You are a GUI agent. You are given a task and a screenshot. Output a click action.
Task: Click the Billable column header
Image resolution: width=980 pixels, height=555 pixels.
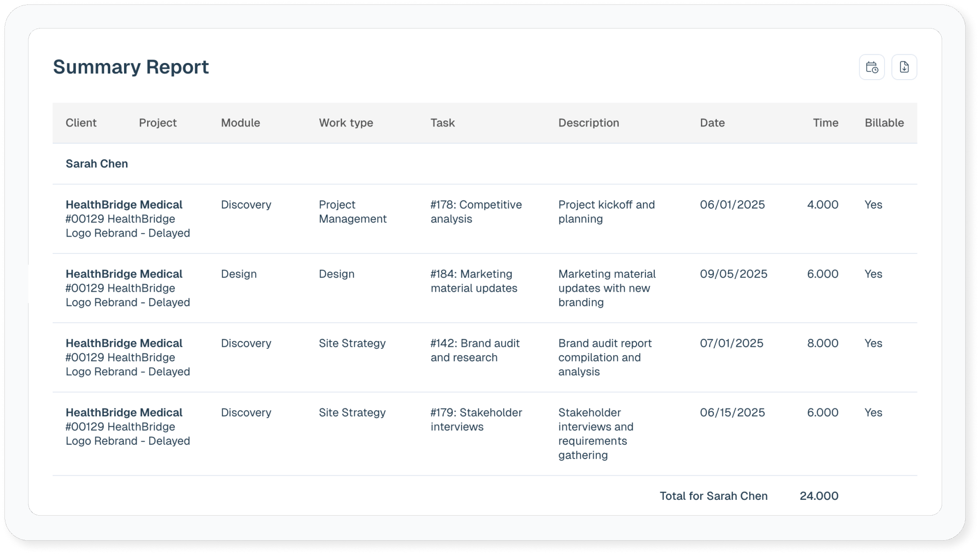[884, 123]
